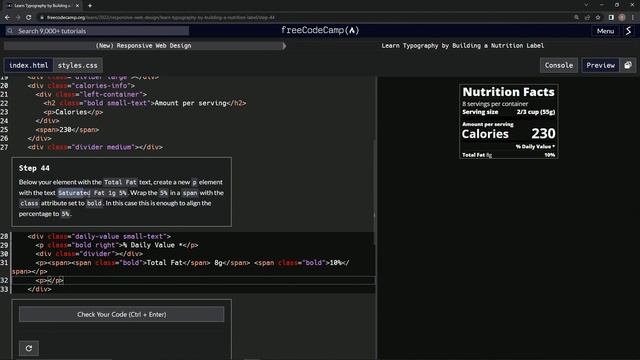Image resolution: width=640 pixels, height=360 pixels.
Task: Switch to the index.html editor tab
Action: (x=29, y=65)
